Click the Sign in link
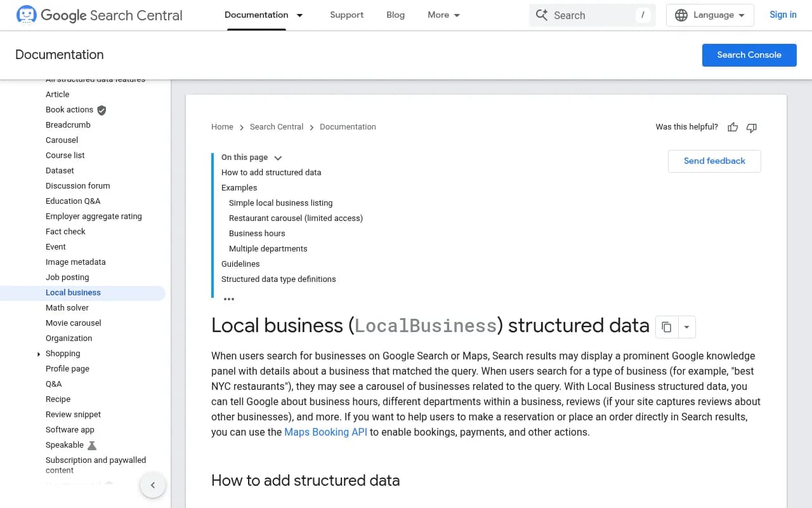The height and width of the screenshot is (508, 812). point(783,15)
